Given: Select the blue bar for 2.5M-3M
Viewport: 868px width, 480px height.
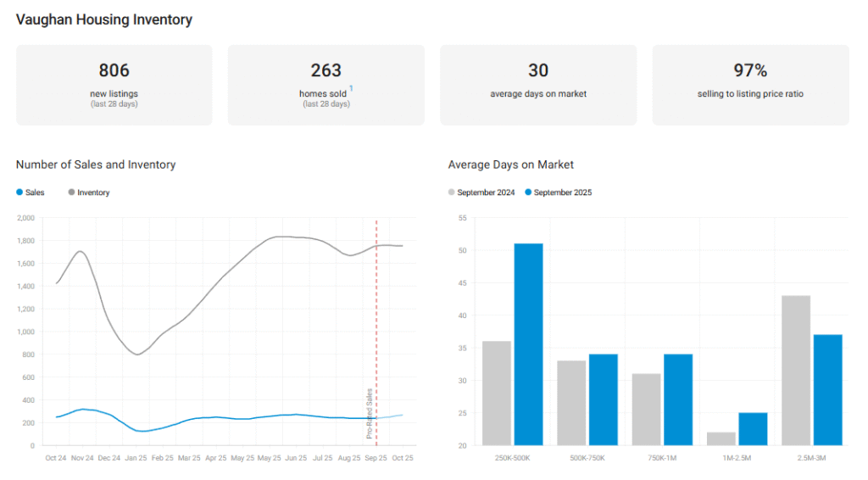Looking at the screenshot, I should click(827, 389).
